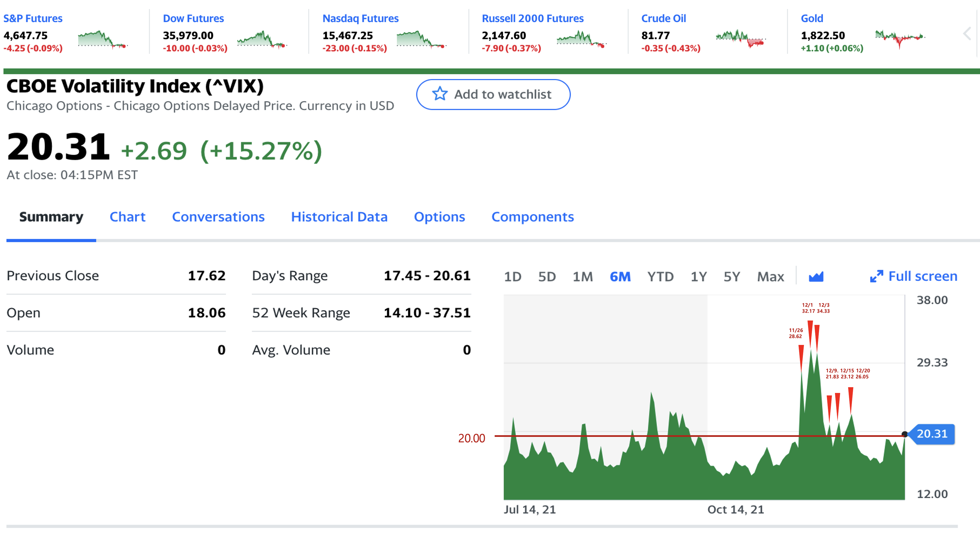Image resolution: width=980 pixels, height=534 pixels.
Task: Click the star icon in watchlist button
Action: click(439, 94)
